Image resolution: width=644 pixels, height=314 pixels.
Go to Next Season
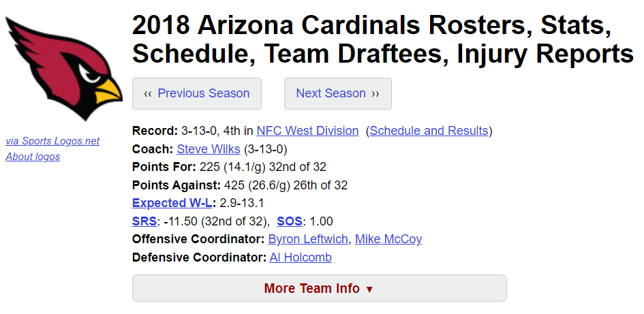point(337,93)
